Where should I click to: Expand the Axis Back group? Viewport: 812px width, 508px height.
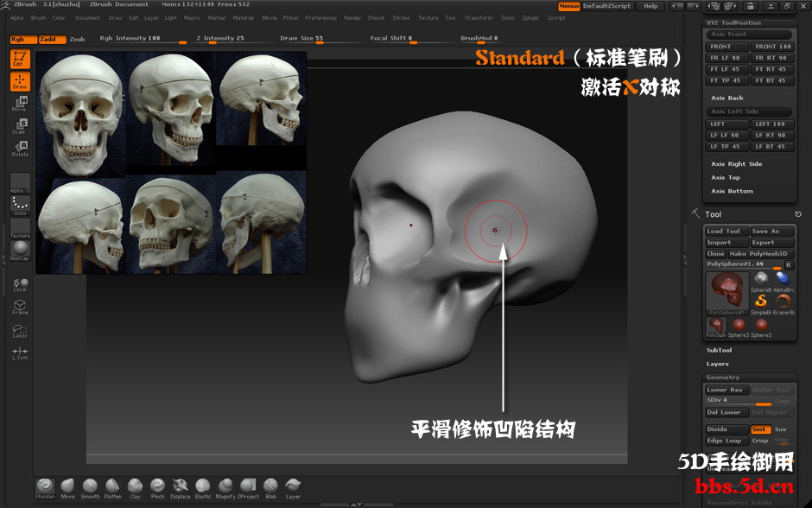click(x=727, y=98)
